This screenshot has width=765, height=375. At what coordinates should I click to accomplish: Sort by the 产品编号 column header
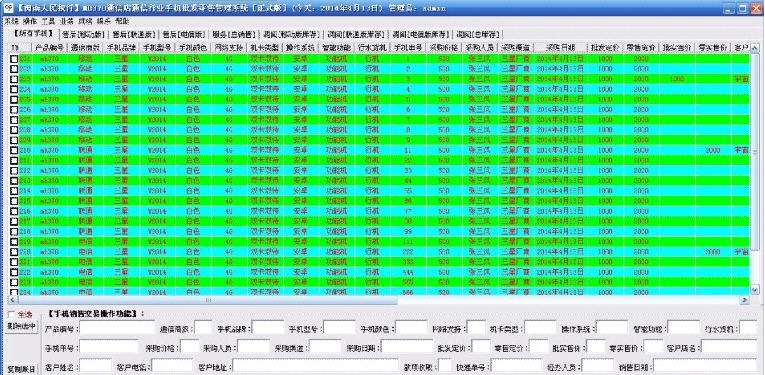click(x=49, y=48)
